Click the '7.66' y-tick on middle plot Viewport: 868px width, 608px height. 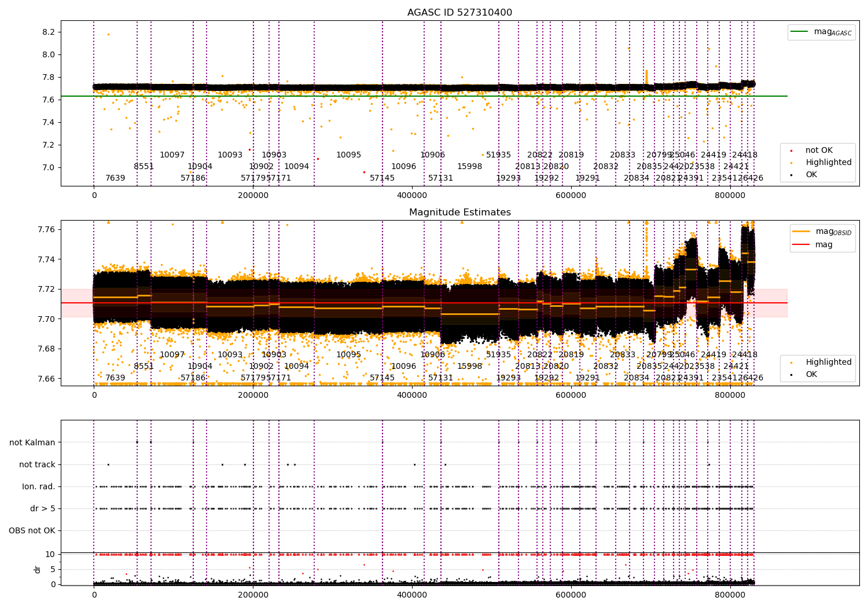(46, 379)
